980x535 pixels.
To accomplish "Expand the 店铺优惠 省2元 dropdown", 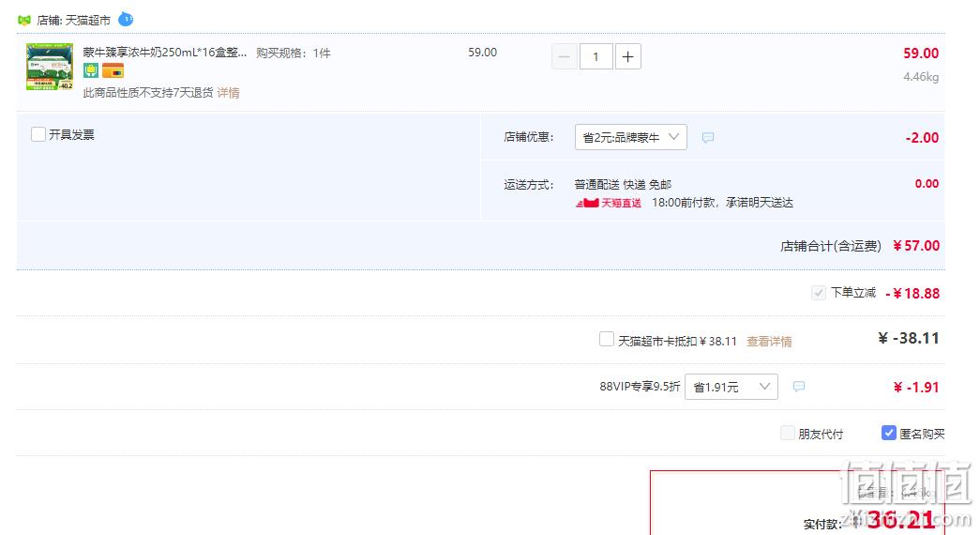I will pos(630,137).
